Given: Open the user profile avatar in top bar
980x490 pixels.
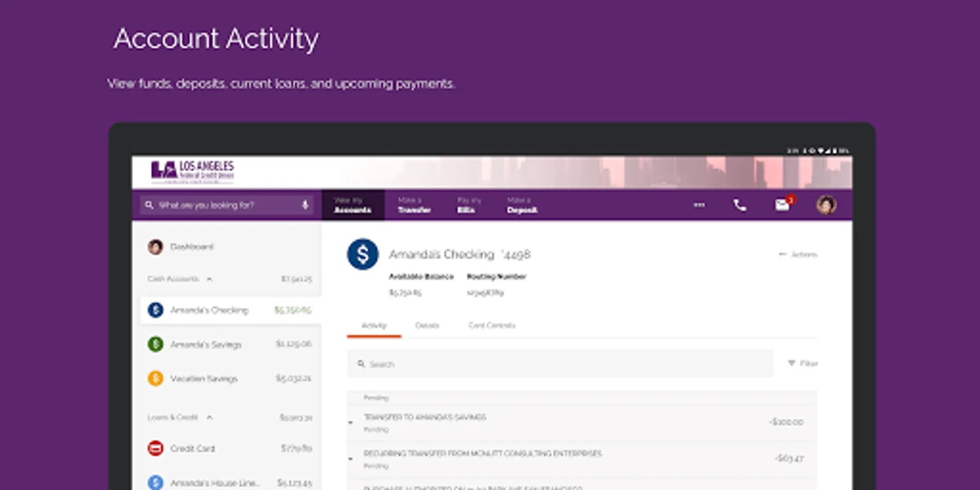Looking at the screenshot, I should tap(826, 205).
